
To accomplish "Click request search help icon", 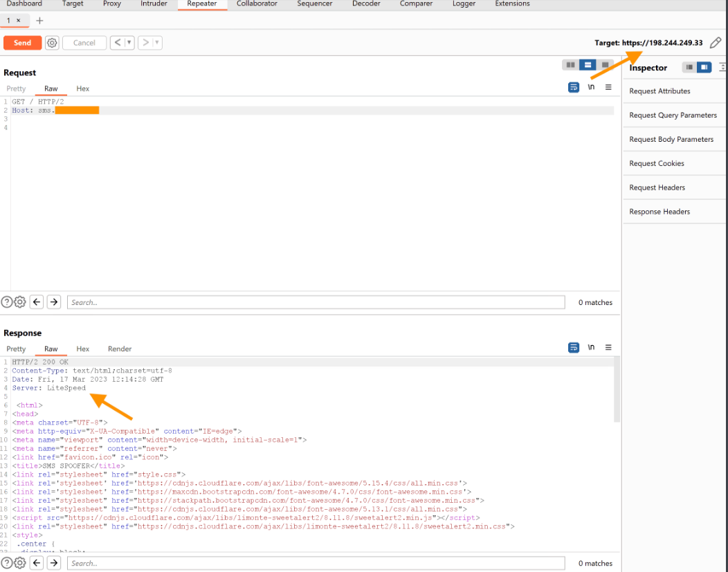I will [7, 302].
